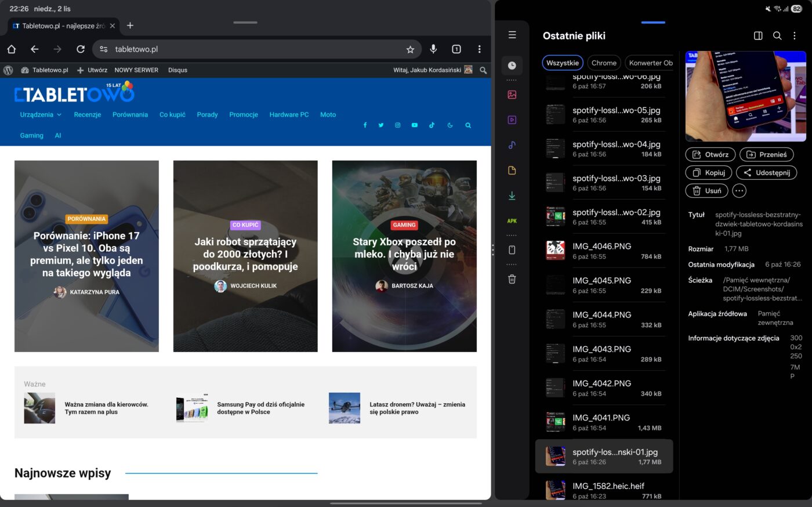Open the Audio category in sidebar
Image resolution: width=812 pixels, height=507 pixels.
pyautogui.click(x=512, y=145)
